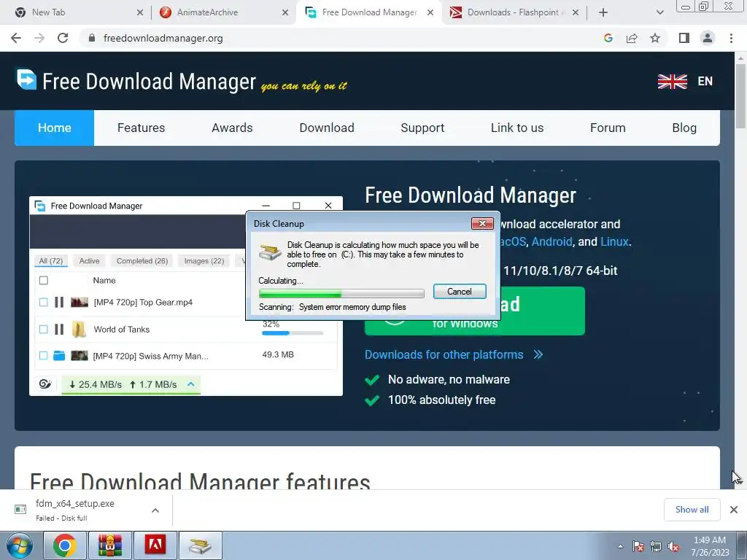Open the Awards nav item
This screenshot has height=560, width=747.
pos(232,128)
